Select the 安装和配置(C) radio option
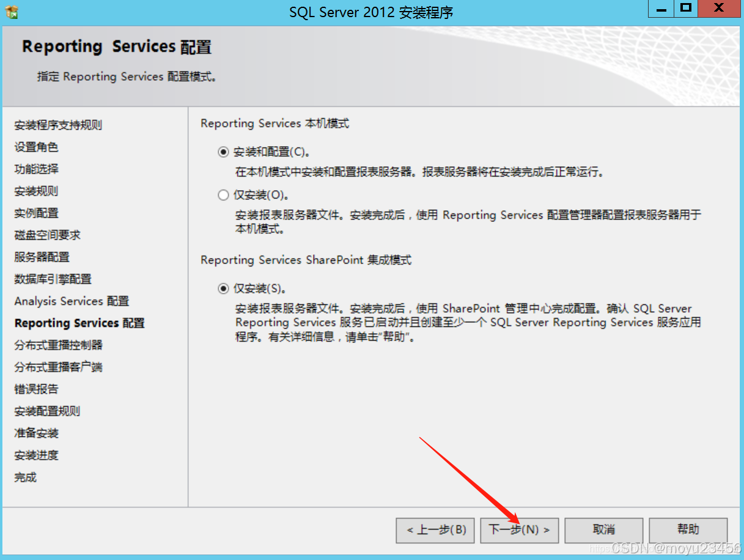The width and height of the screenshot is (744, 560). (x=224, y=152)
